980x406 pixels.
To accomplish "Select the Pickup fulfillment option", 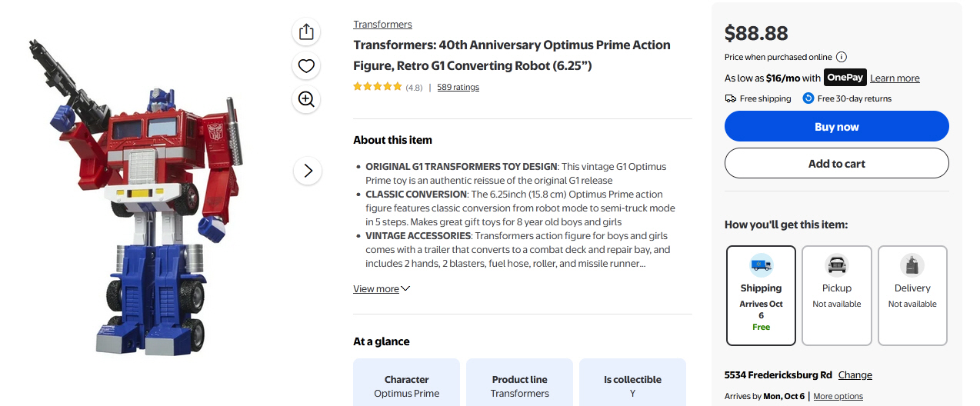I will coord(836,296).
